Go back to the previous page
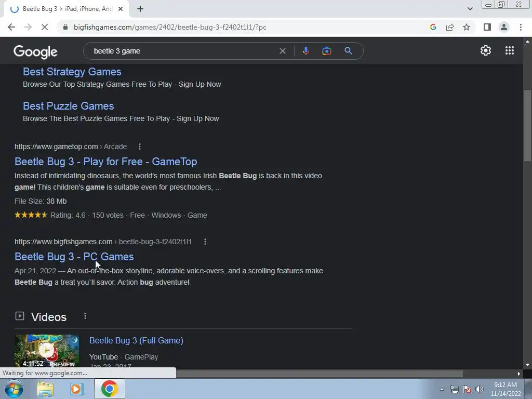This screenshot has width=532, height=399. click(11, 27)
